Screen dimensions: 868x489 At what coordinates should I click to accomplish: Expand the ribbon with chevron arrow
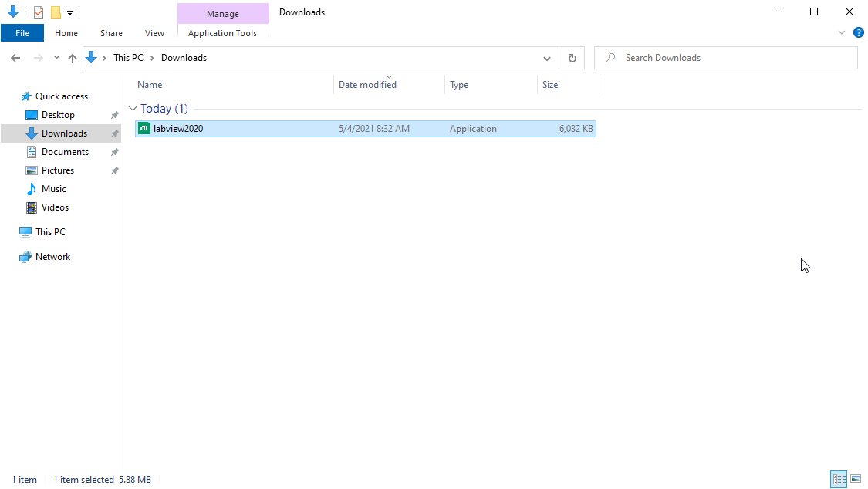pyautogui.click(x=842, y=33)
